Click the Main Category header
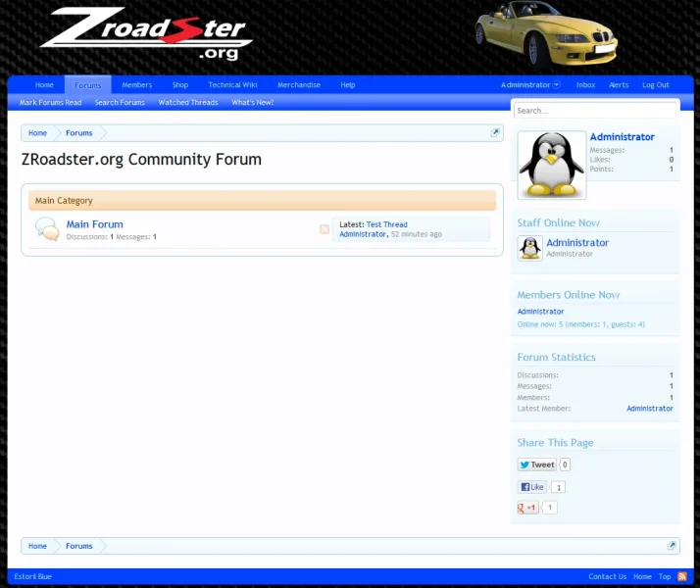 [x=262, y=200]
